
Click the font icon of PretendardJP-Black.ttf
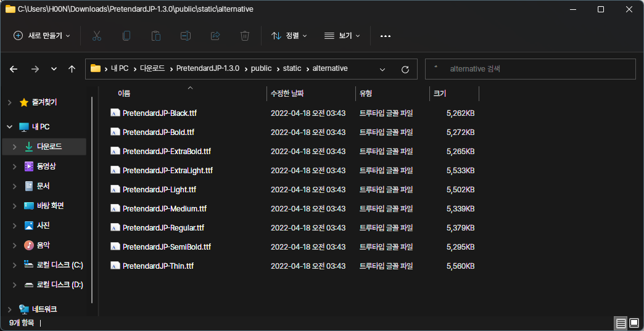click(x=115, y=113)
